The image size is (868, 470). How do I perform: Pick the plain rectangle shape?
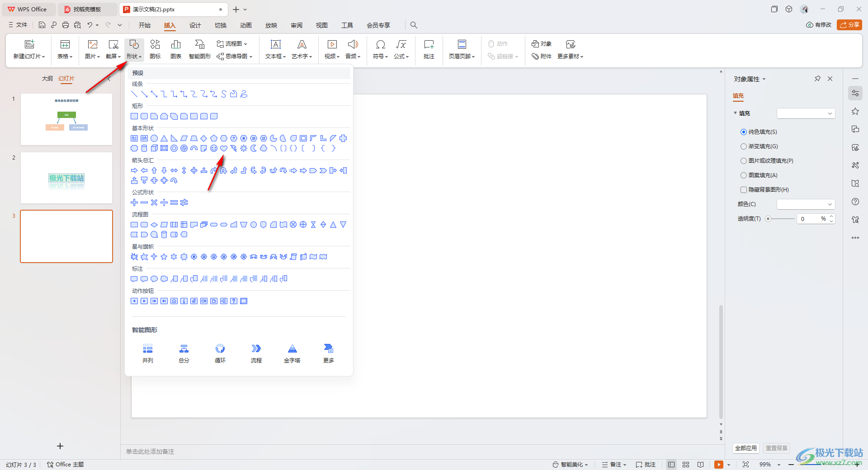coord(134,116)
